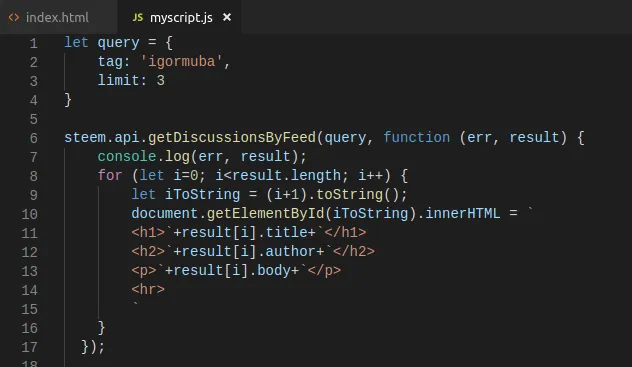Click 'steem' on line 6
The width and height of the screenshot is (632, 367).
[85, 138]
